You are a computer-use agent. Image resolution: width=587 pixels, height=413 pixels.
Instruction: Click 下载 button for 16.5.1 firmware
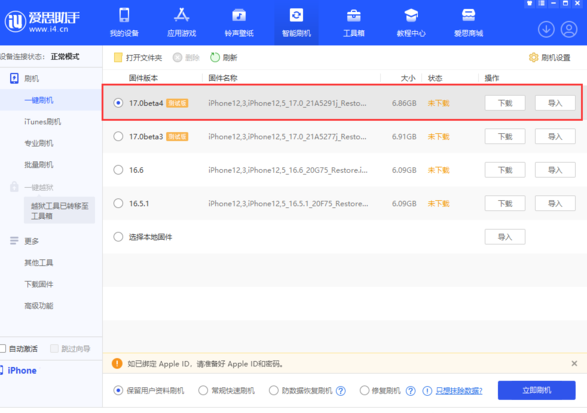coord(505,203)
